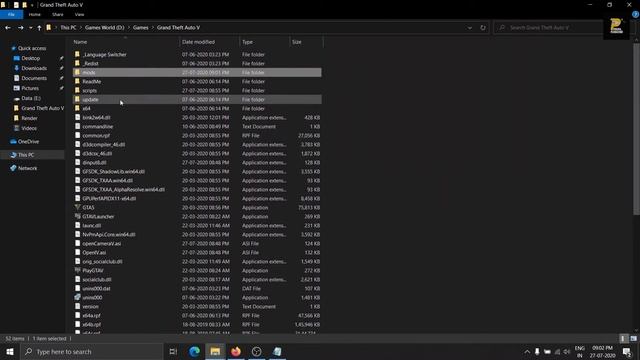Navigate to Games breadcrumb
The width and height of the screenshot is (640, 360).
click(140, 28)
